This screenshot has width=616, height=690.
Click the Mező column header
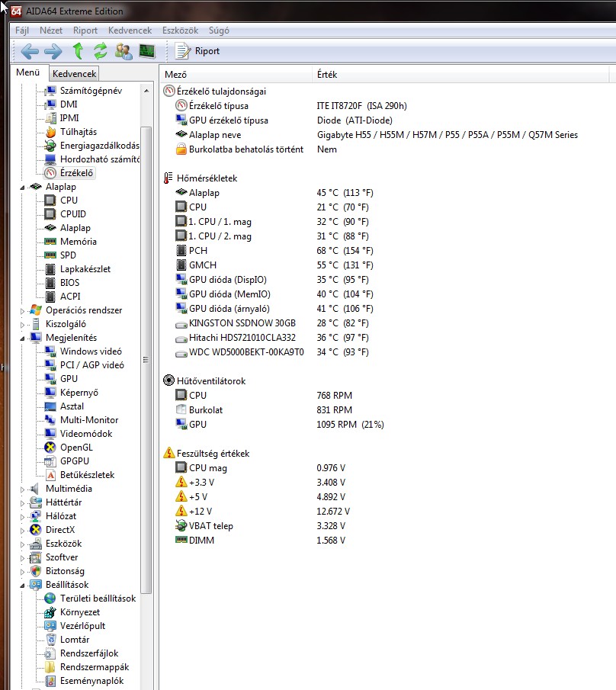[236, 75]
